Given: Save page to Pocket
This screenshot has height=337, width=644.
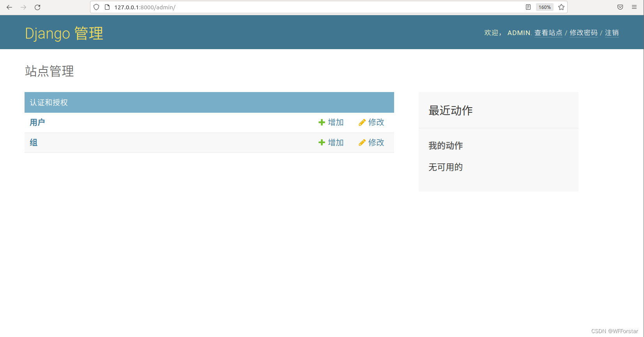Looking at the screenshot, I should (620, 7).
